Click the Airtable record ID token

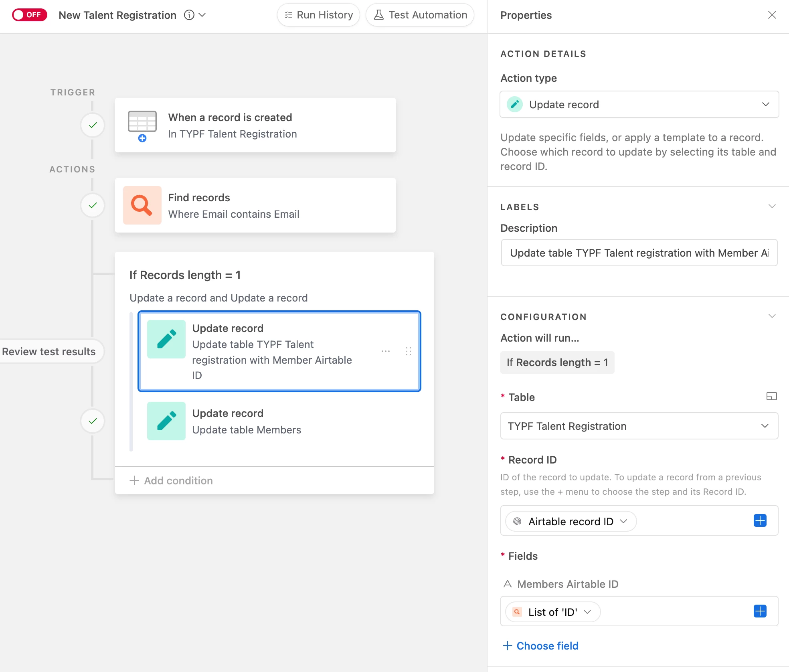(571, 521)
